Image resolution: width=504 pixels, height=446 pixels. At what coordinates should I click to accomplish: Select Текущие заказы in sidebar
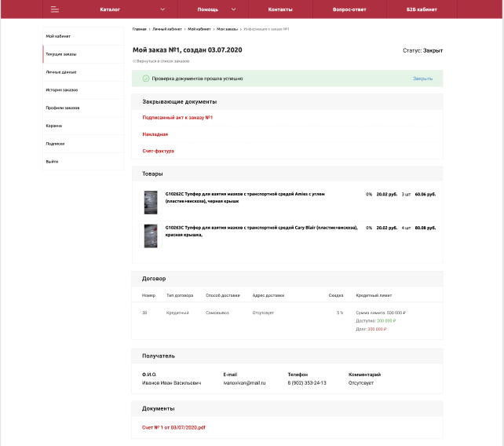click(x=60, y=54)
